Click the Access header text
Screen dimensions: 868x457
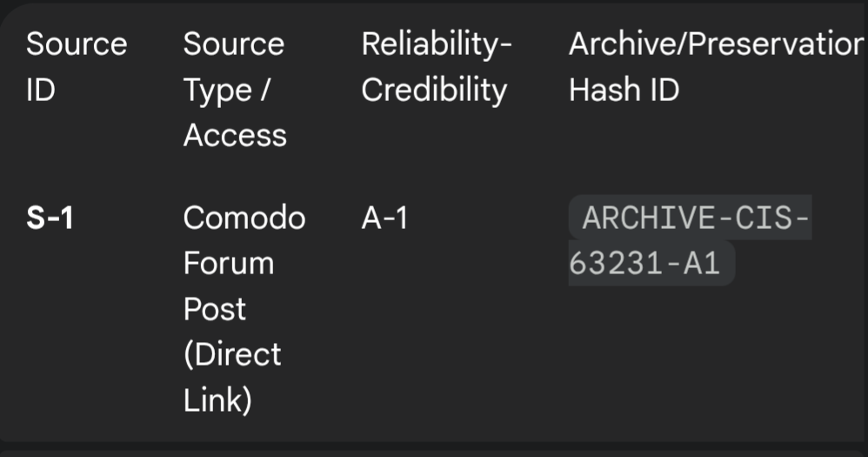[235, 135]
